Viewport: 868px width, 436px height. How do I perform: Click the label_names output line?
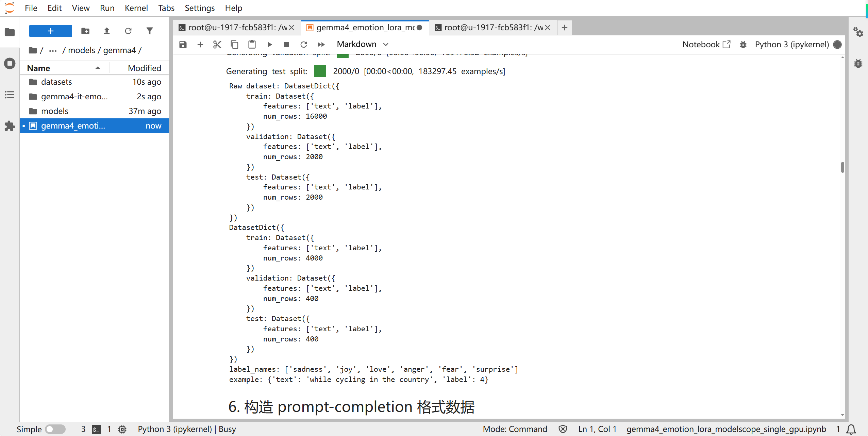coord(373,369)
